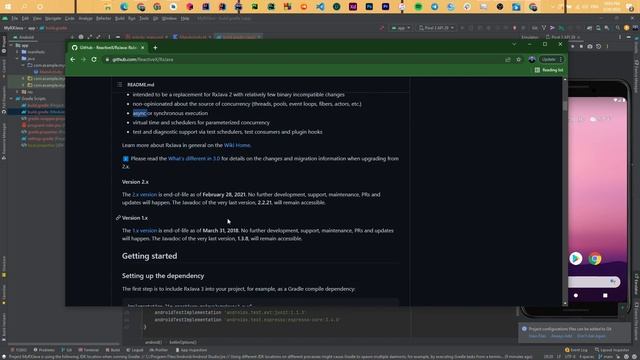Open Chrome app on the emulator home screen

(x=595, y=258)
